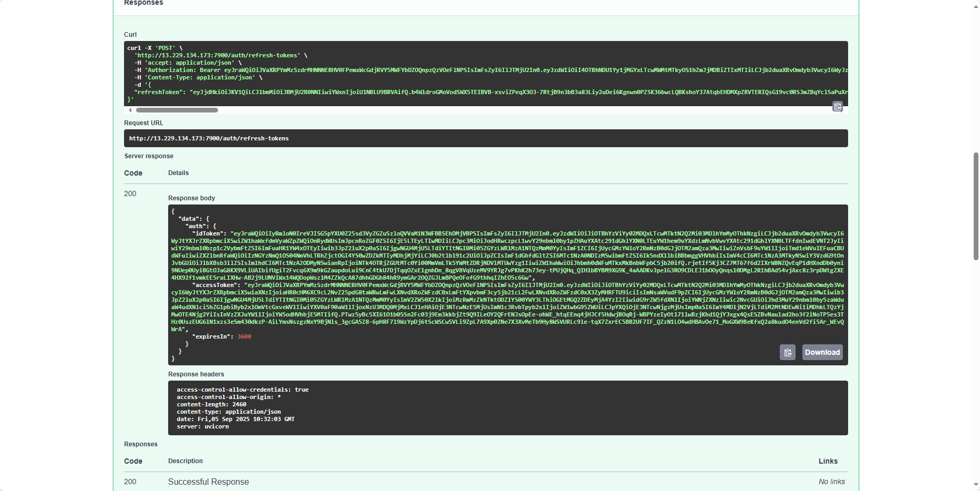Click the expiresIn value 3600
Viewport: 980px width, 491px height.
point(244,336)
